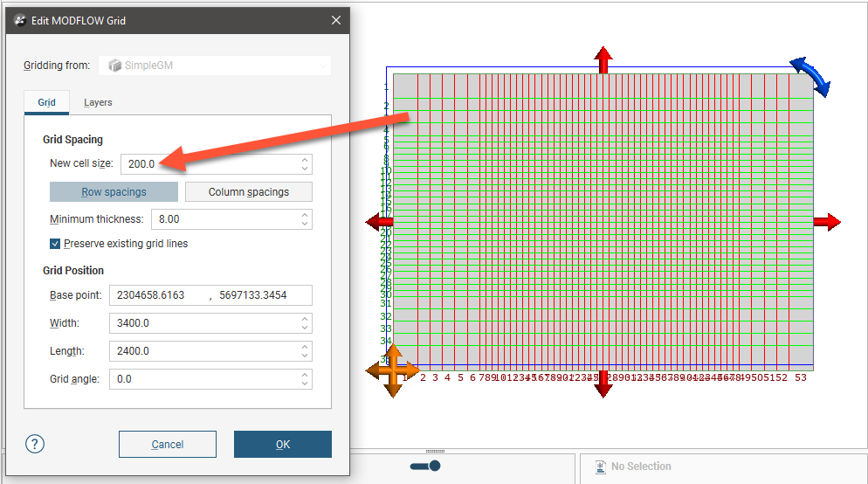Click the blue rotate grid handle
This screenshot has width=868, height=484.
pyautogui.click(x=810, y=76)
